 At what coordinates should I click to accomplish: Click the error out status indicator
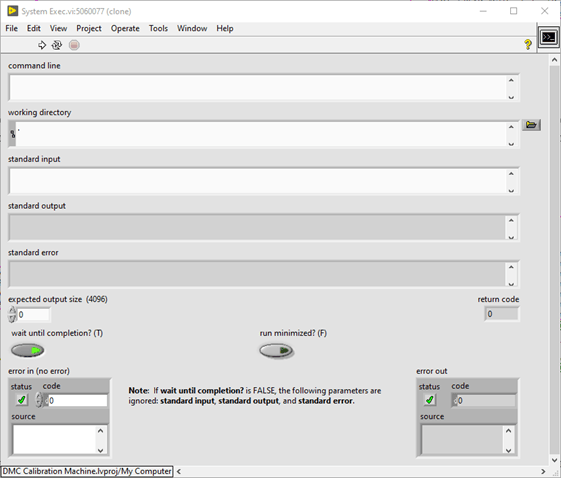click(x=430, y=400)
